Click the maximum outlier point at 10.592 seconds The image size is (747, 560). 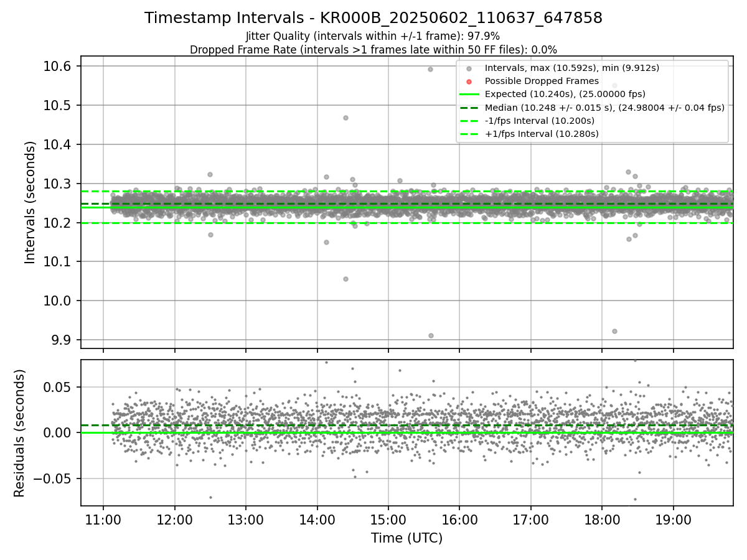coord(430,69)
